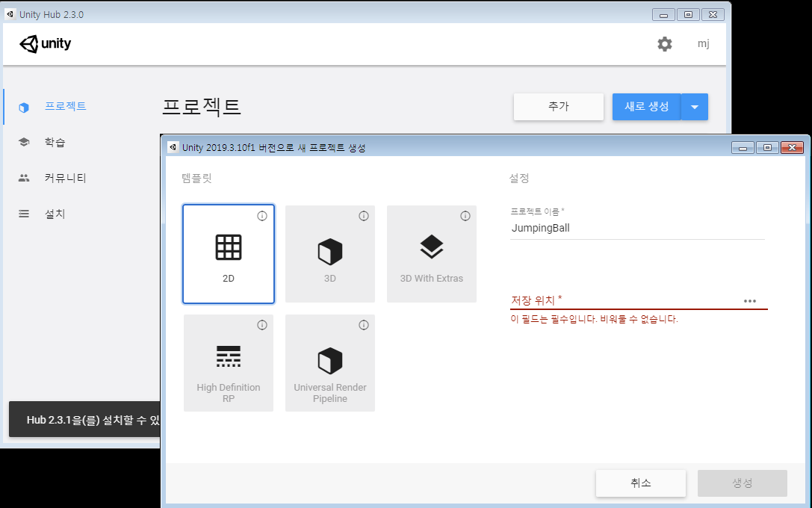Screen dimensions: 812x508
Task: Browse save location with ellipsis icon
Action: click(x=750, y=301)
